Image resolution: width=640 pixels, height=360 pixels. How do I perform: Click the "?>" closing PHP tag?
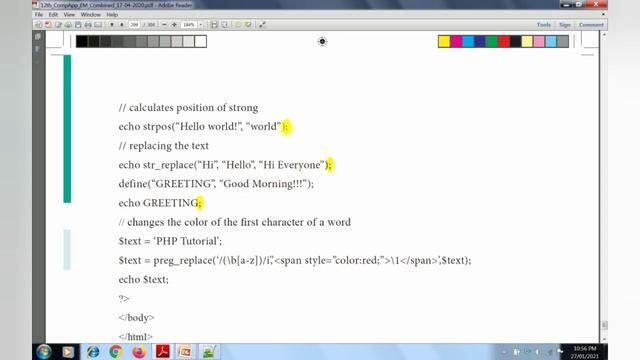(124, 299)
